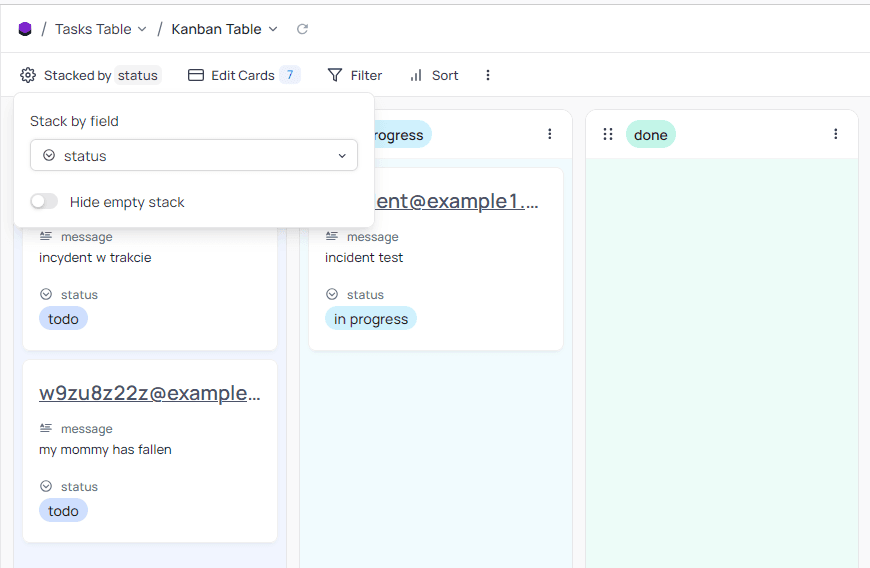Click the done stack drag handle
Viewport: 870px width, 568px height.
pos(608,134)
